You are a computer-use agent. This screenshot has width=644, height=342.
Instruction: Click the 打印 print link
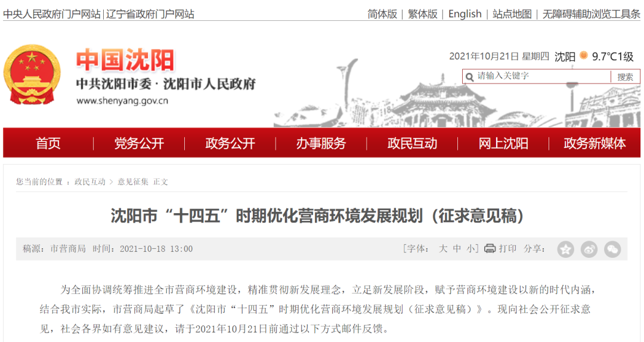tap(507, 249)
